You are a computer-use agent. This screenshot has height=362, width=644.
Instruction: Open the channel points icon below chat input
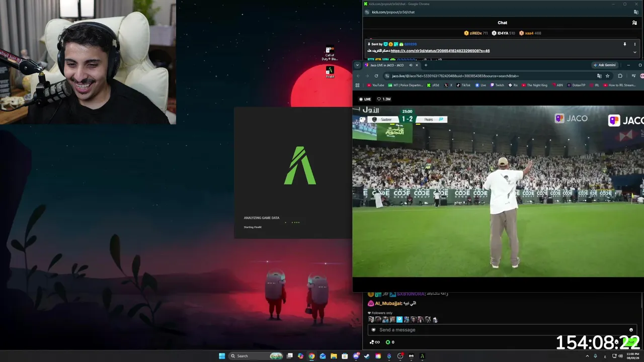point(374,342)
